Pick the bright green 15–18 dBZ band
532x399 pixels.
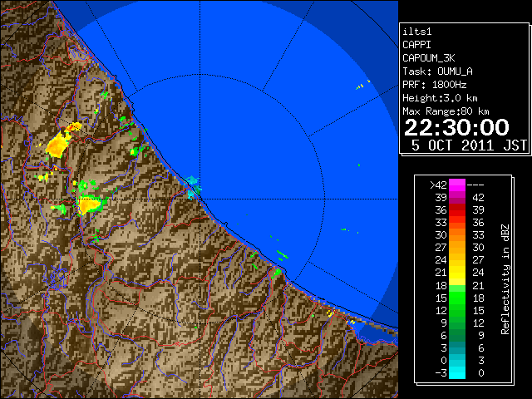coord(457,298)
